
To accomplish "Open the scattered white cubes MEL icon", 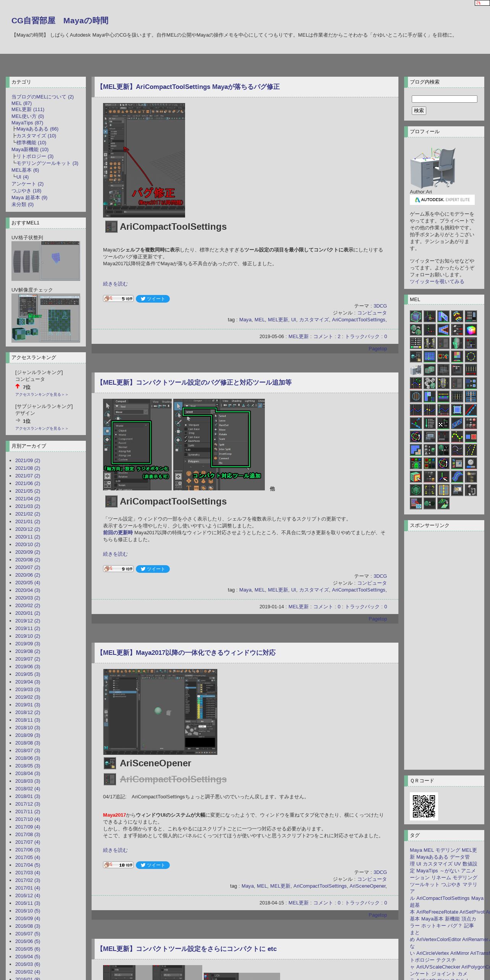I will [430, 383].
